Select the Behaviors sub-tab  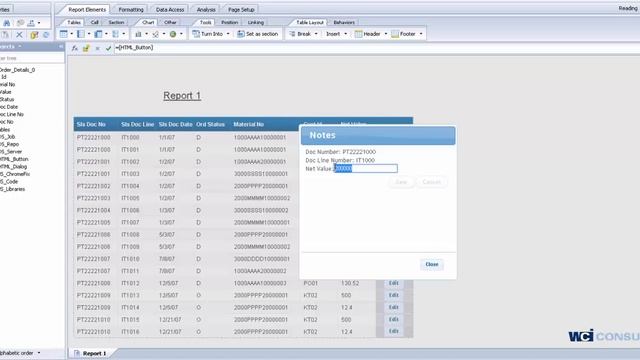coord(344,22)
